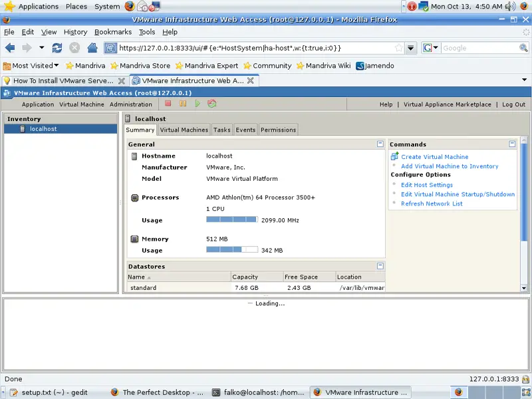Reload the page with the Refresh icon
The width and height of the screenshot is (532, 399).
click(57, 48)
